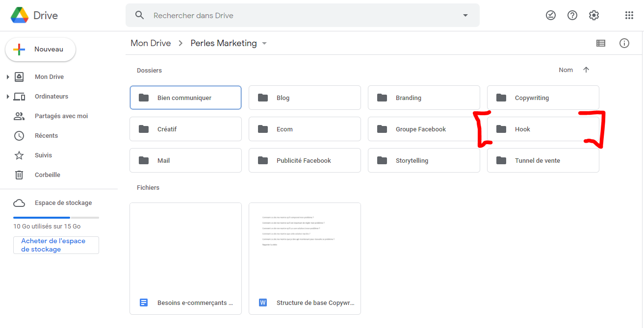Expand the Ordinateurs tree in sidebar

[8, 97]
